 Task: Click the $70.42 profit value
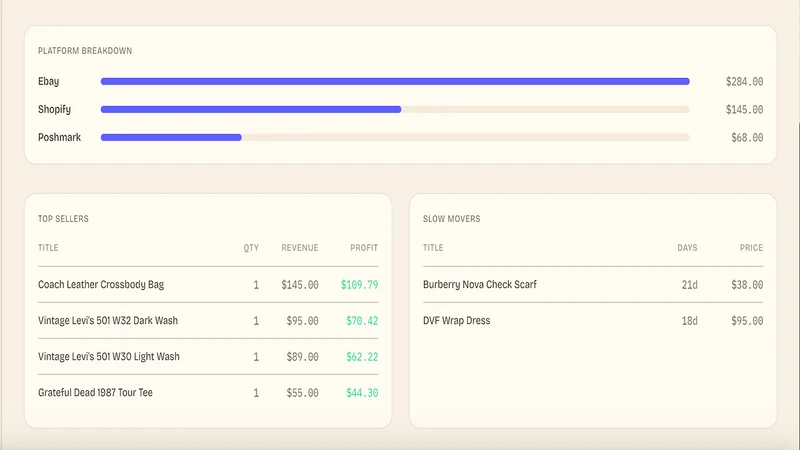[362, 321]
